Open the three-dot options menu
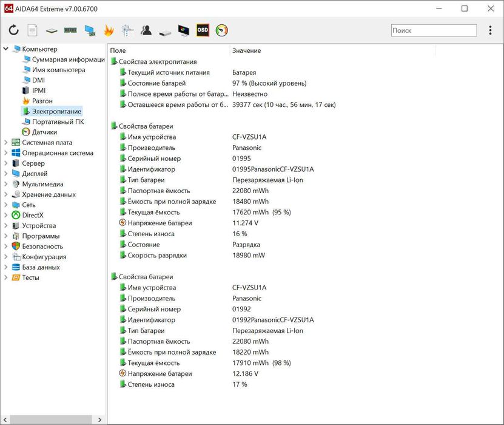The width and height of the screenshot is (504, 425). [x=490, y=30]
